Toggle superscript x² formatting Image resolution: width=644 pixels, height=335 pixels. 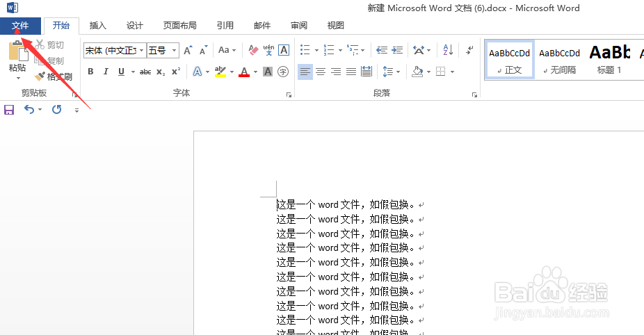pyautogui.click(x=176, y=72)
